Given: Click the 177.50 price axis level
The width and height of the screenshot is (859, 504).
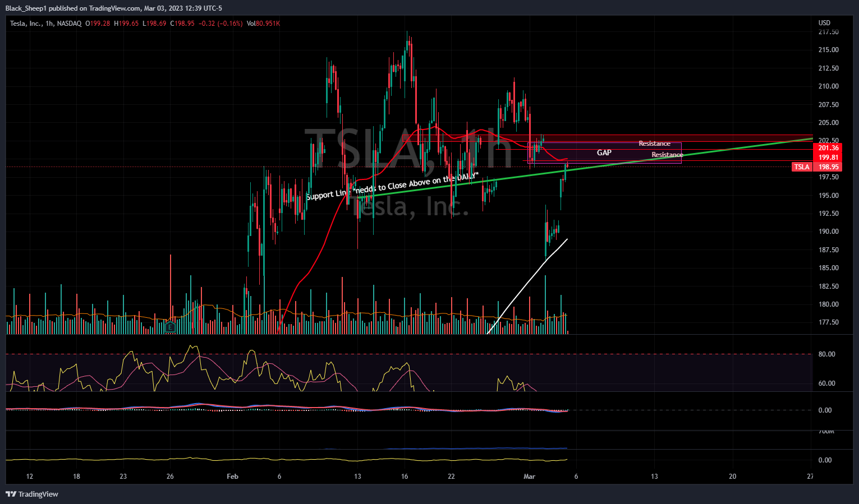Looking at the screenshot, I should click(828, 322).
